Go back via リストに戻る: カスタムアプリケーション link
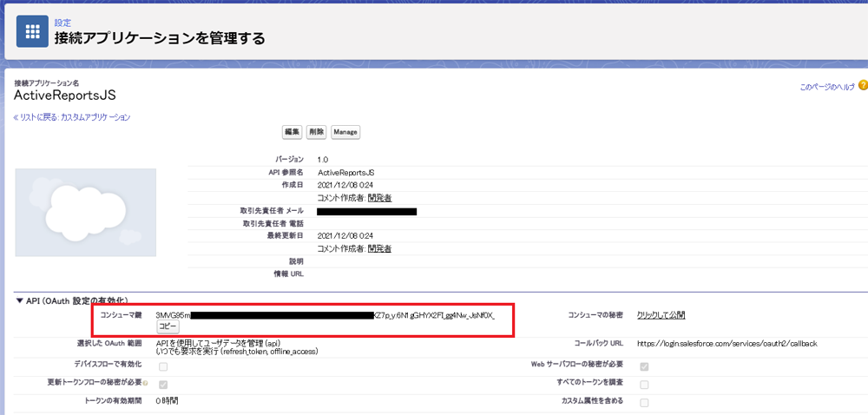The image size is (868, 415). coord(72,117)
